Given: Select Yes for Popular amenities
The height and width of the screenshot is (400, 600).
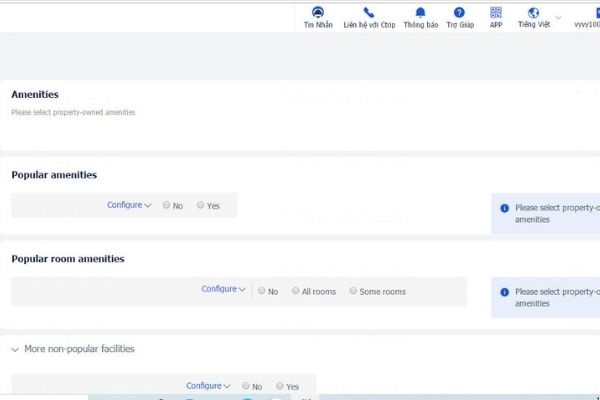Looking at the screenshot, I should 200,205.
